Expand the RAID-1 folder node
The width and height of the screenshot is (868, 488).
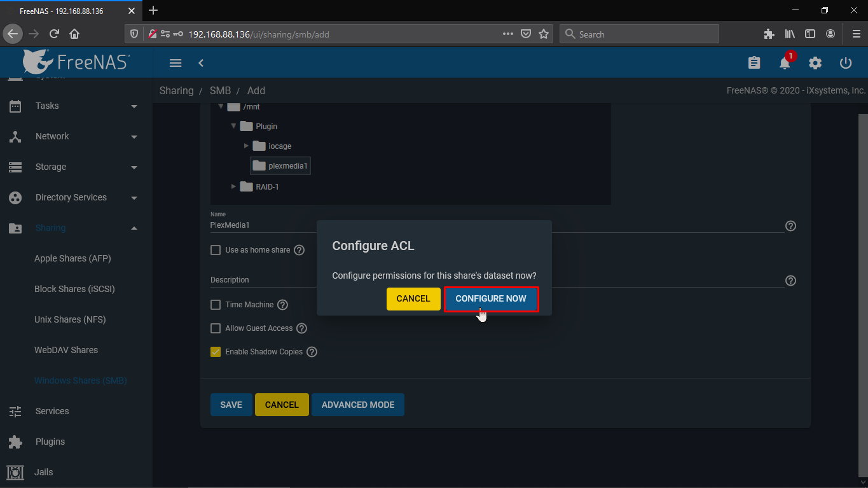234,186
